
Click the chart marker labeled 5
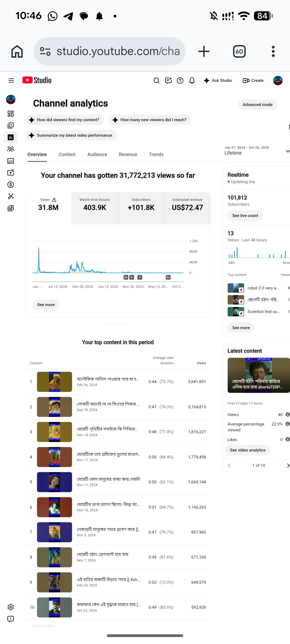pyautogui.click(x=132, y=277)
